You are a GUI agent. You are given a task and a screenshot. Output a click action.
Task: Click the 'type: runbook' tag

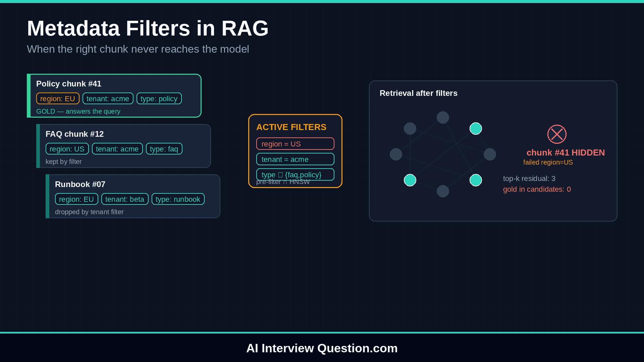pyautogui.click(x=178, y=199)
